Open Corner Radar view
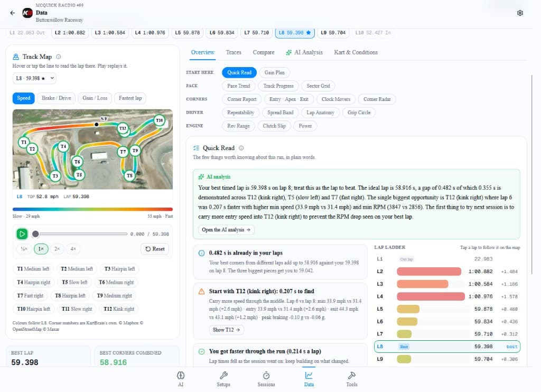Image resolution: width=541 pixels, height=392 pixels. 377,99
